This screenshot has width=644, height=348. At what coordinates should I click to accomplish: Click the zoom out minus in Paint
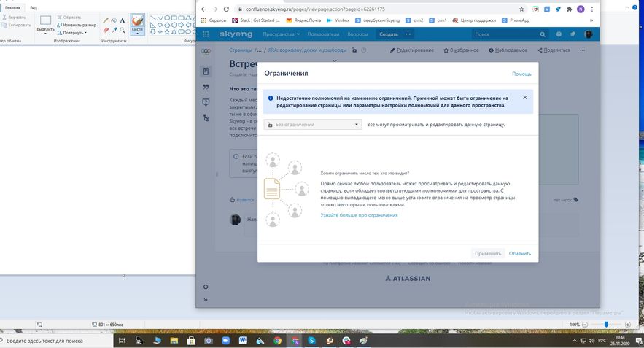[x=585, y=325]
